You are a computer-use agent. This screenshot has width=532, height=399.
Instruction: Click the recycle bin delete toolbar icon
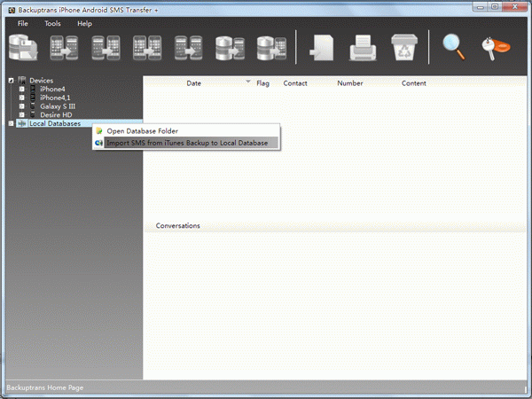click(x=404, y=47)
